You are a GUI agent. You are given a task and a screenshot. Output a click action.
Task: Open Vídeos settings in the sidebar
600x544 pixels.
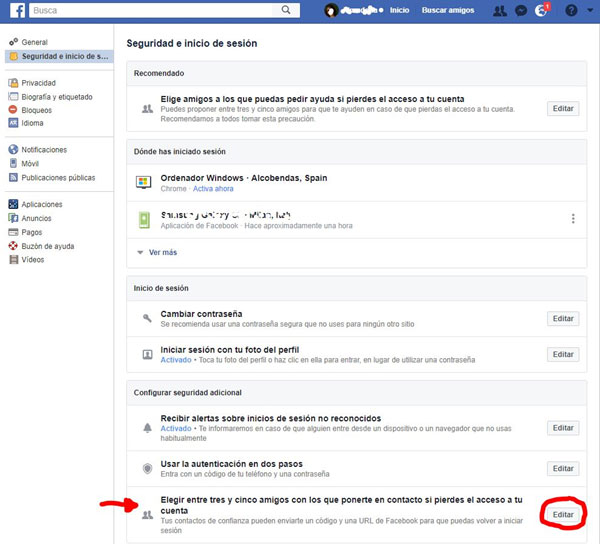click(x=33, y=260)
